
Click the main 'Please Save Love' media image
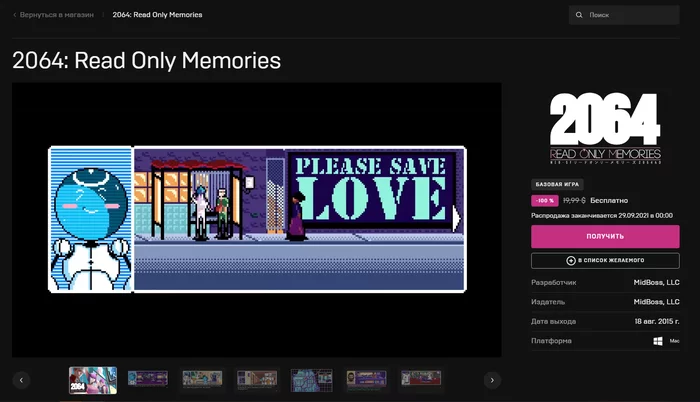(x=257, y=219)
